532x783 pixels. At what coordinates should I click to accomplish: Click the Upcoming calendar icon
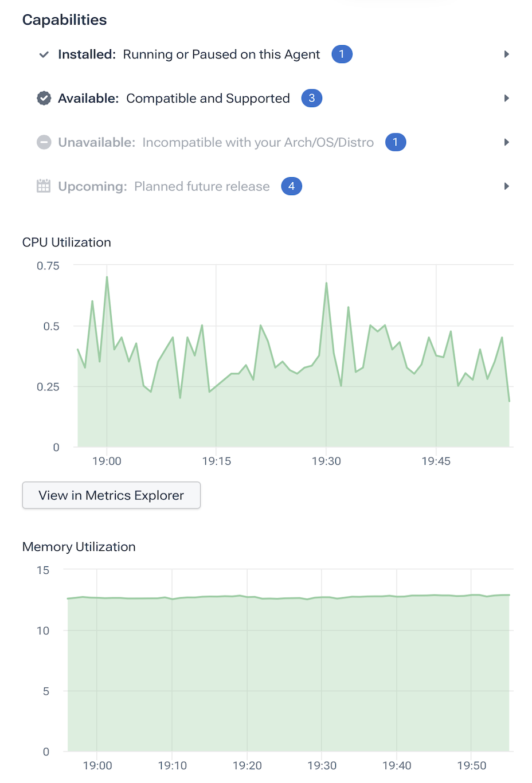[x=44, y=186]
